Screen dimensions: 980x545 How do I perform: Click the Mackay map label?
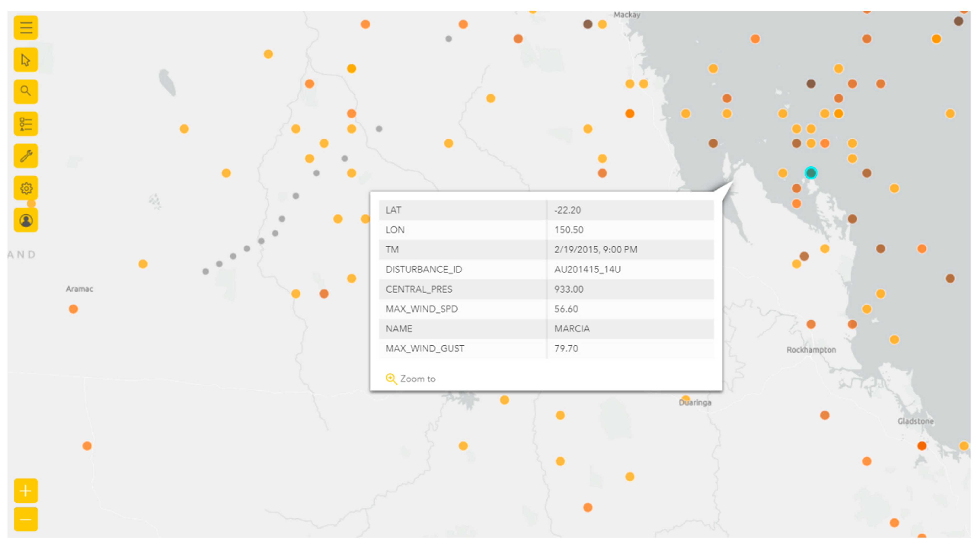627,15
